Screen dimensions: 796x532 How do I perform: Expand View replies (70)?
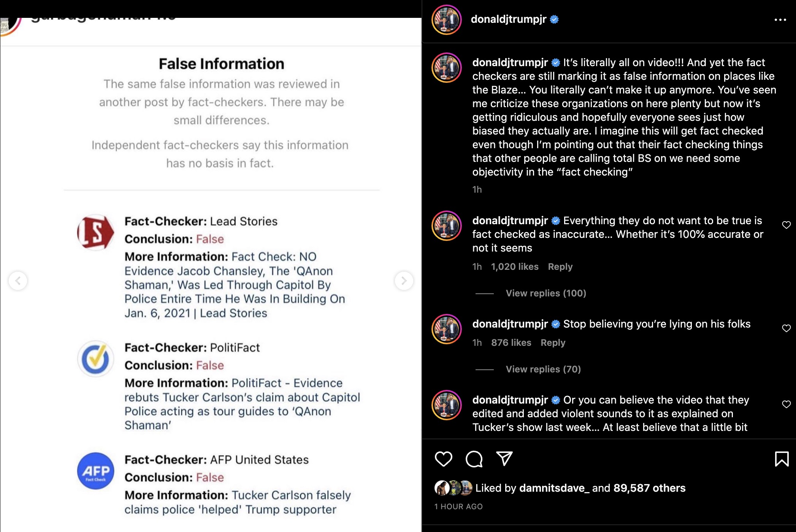tap(543, 369)
